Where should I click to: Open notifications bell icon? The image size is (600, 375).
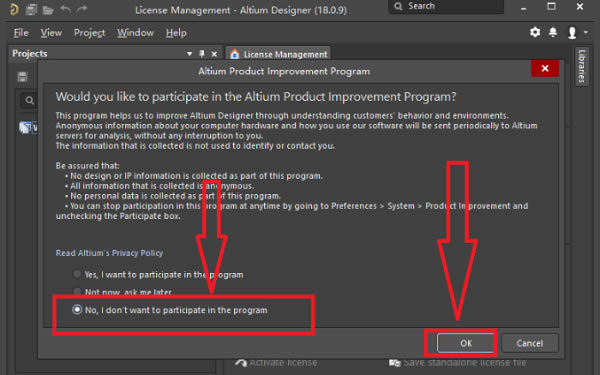[x=553, y=32]
